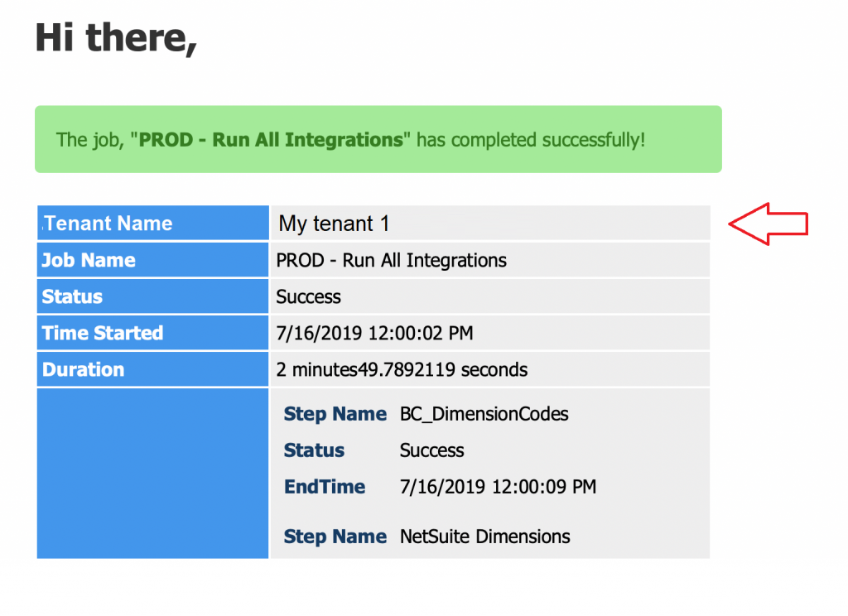Click the "Hi there," heading
This screenshot has width=848, height=616.
[x=116, y=37]
